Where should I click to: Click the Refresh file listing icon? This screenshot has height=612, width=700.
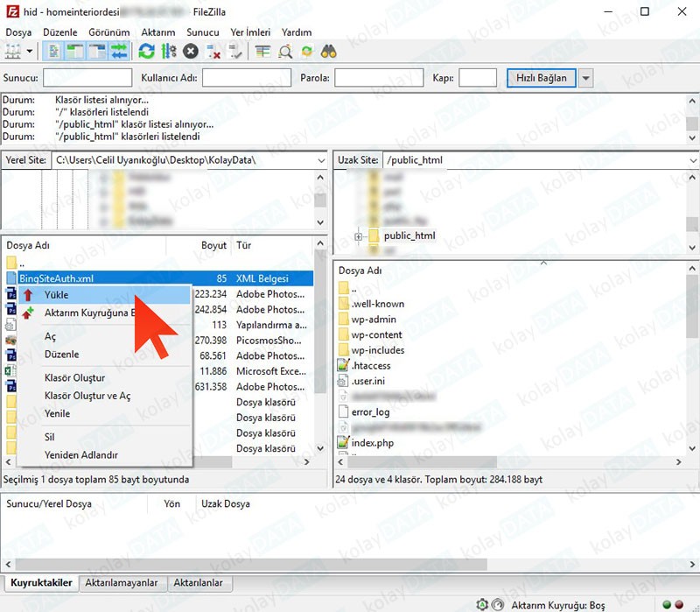(144, 51)
